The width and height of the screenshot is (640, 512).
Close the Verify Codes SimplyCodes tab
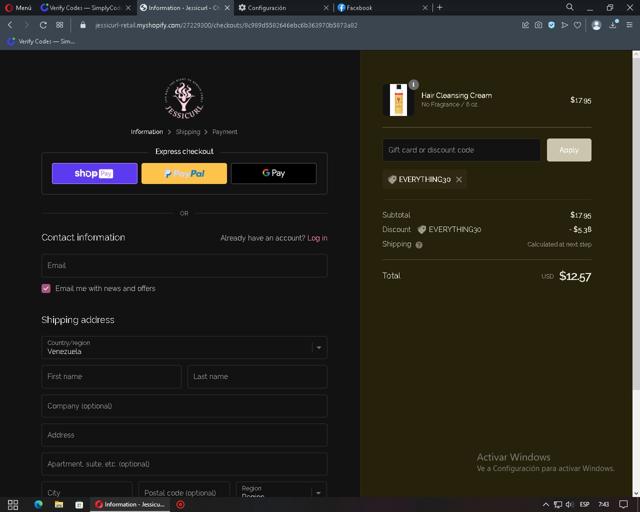128,8
